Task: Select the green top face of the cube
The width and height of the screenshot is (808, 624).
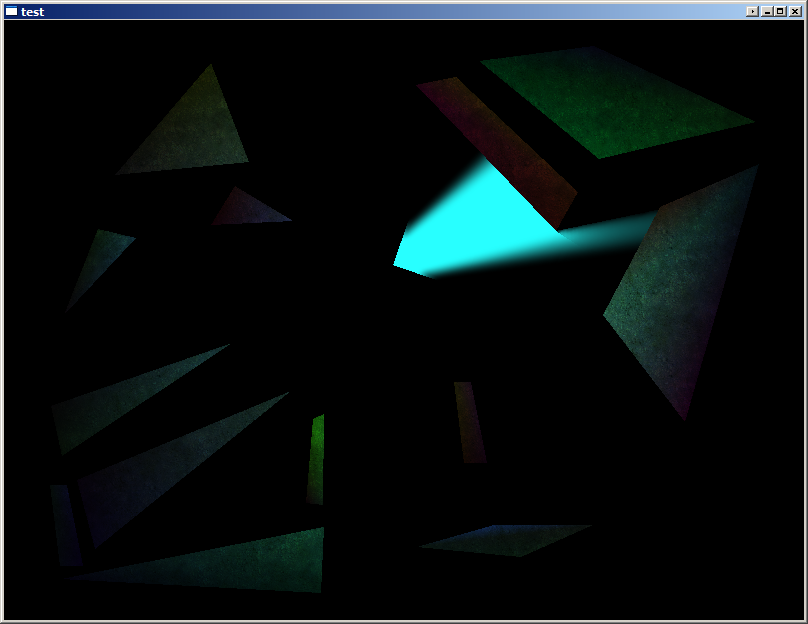Action: point(615,100)
